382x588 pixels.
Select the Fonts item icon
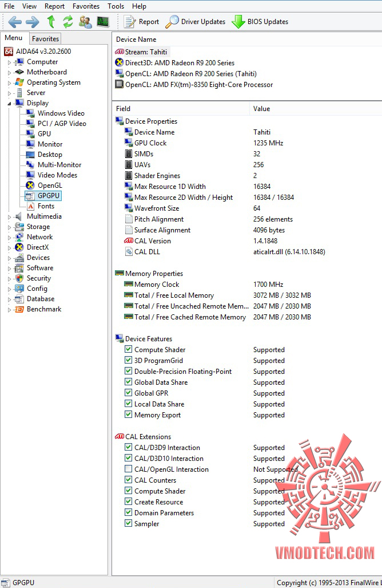[31, 206]
